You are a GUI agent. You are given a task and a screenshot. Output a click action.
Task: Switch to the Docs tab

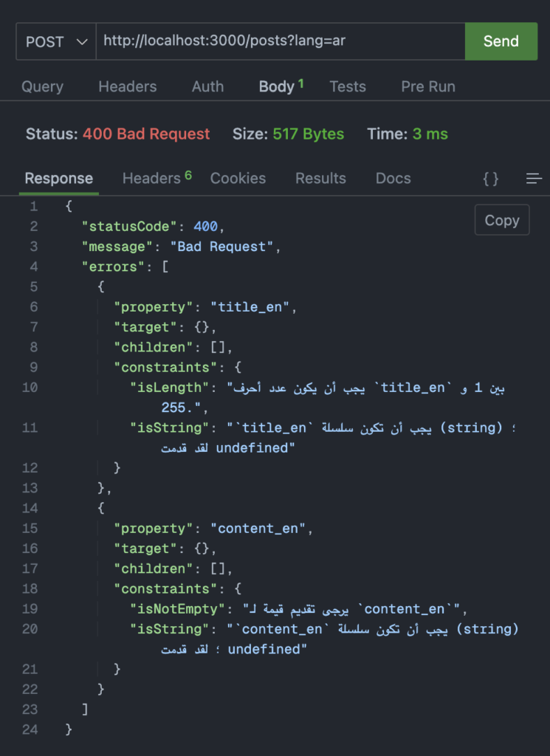tap(393, 178)
